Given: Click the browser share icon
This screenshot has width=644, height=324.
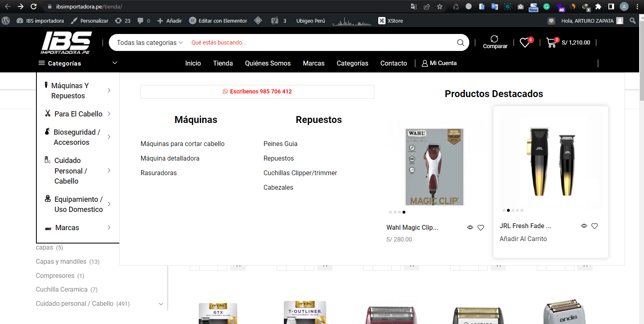Looking at the screenshot, I should click(x=427, y=6).
